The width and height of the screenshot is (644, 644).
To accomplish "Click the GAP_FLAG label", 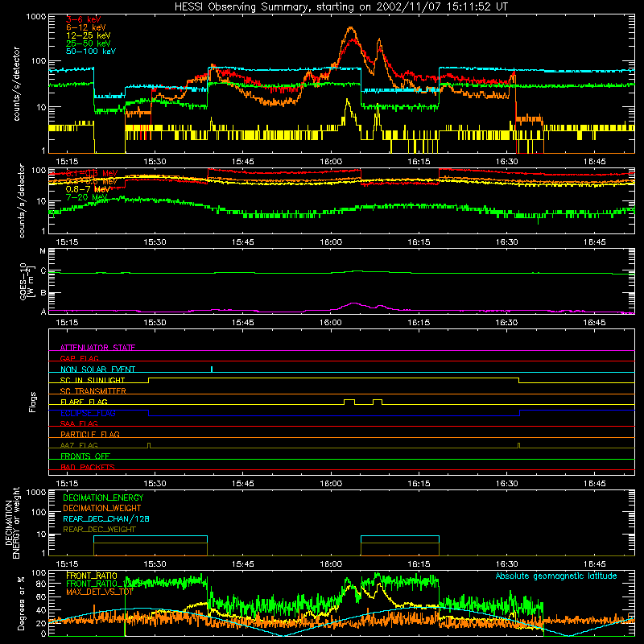I will (79, 358).
